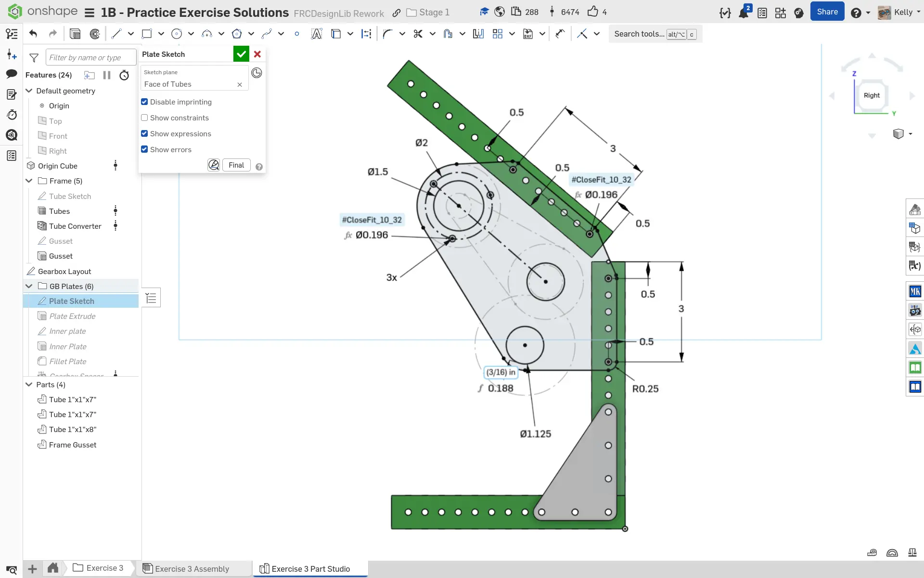
Task: Select the Trim tool scissors icon
Action: pos(418,34)
